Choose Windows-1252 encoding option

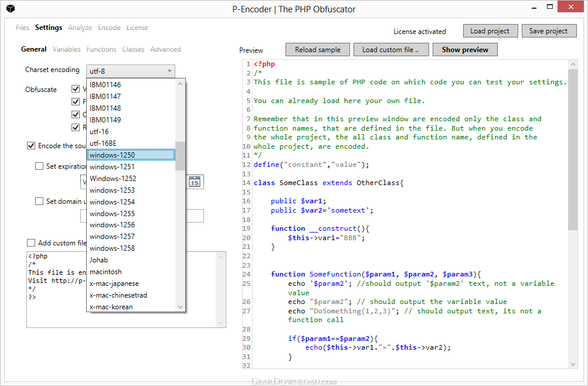[131, 179]
